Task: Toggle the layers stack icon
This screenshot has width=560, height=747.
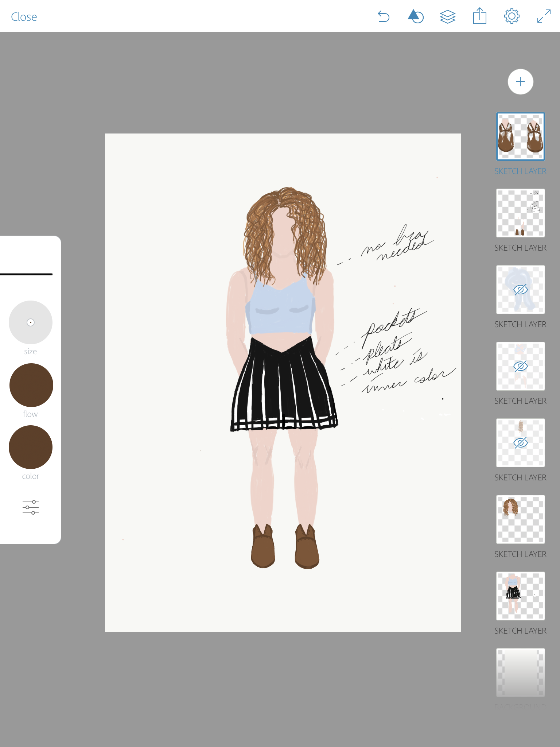Action: point(447,16)
